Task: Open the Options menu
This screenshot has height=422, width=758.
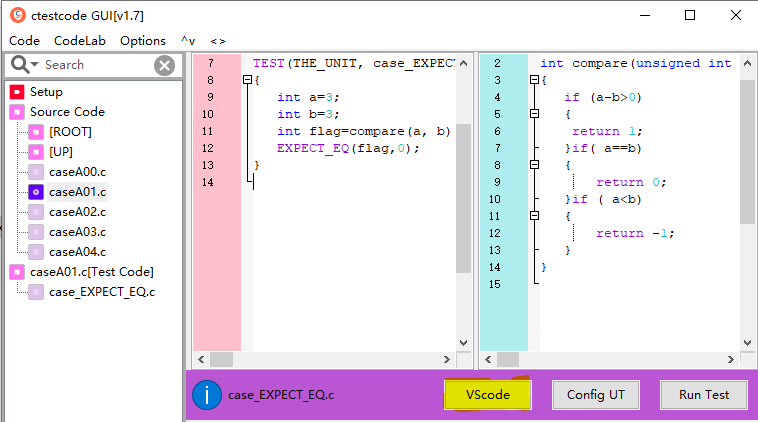Action: tap(143, 41)
